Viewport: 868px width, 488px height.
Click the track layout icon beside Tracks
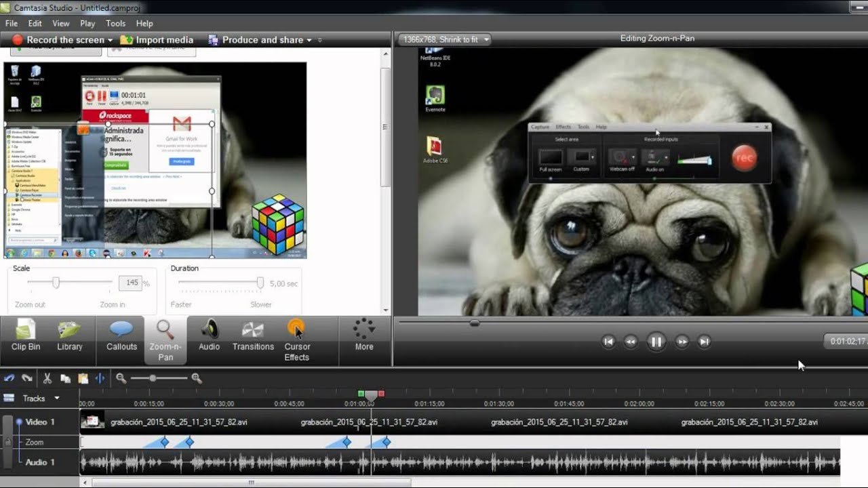tap(9, 398)
